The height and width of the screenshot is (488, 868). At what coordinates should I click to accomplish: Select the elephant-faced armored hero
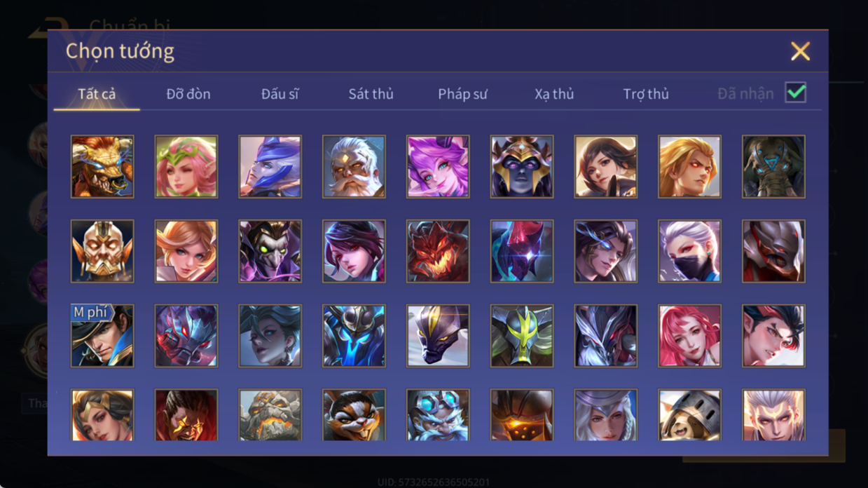[773, 167]
